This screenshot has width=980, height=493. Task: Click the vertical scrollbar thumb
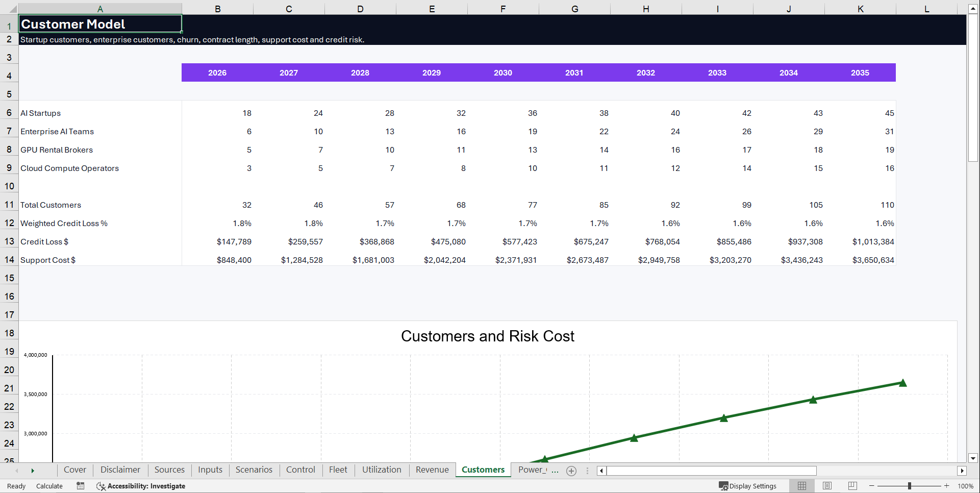tap(973, 88)
